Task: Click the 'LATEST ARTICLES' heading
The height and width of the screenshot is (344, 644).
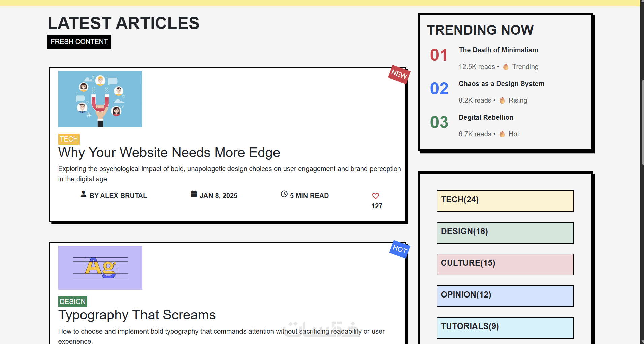Action: [x=124, y=23]
